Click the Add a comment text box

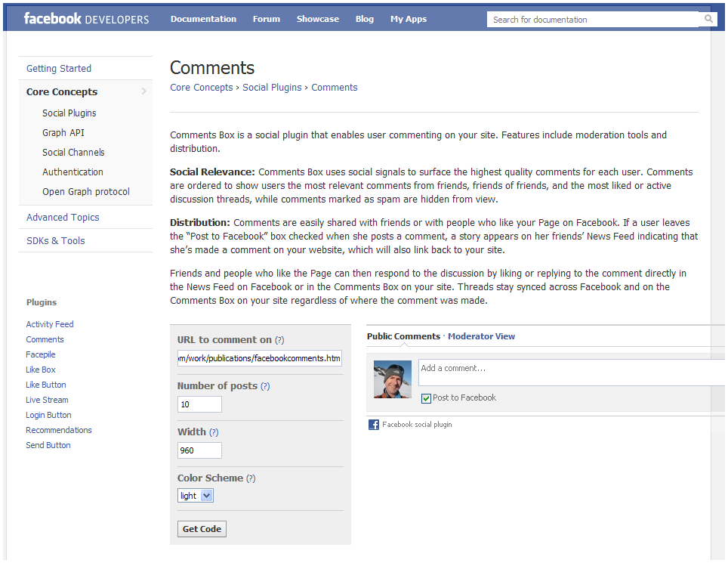pos(572,373)
